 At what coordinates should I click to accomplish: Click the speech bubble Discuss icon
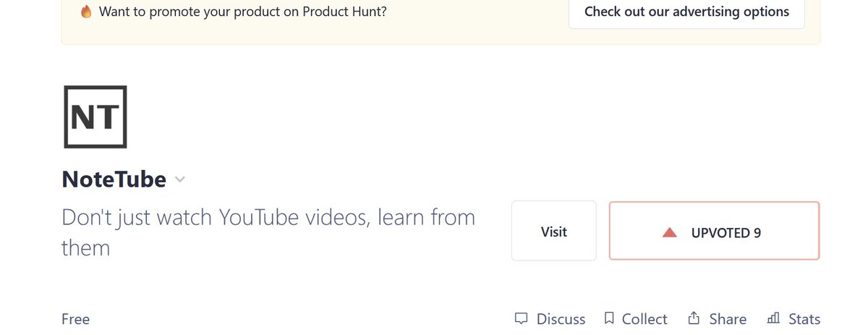point(521,318)
